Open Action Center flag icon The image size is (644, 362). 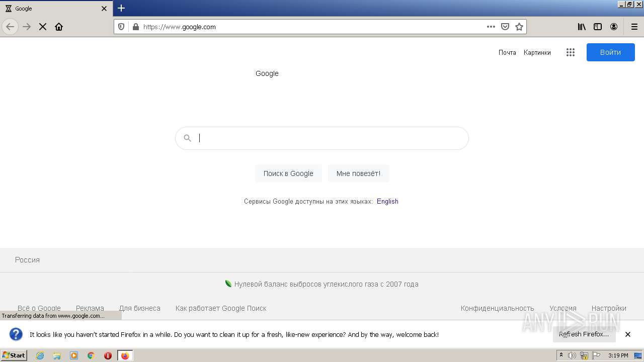[596, 355]
